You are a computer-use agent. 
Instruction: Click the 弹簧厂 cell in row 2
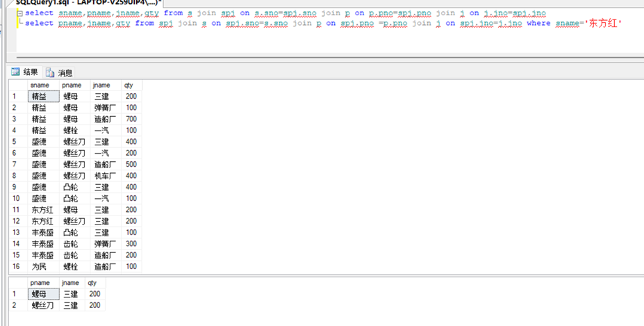(x=106, y=108)
